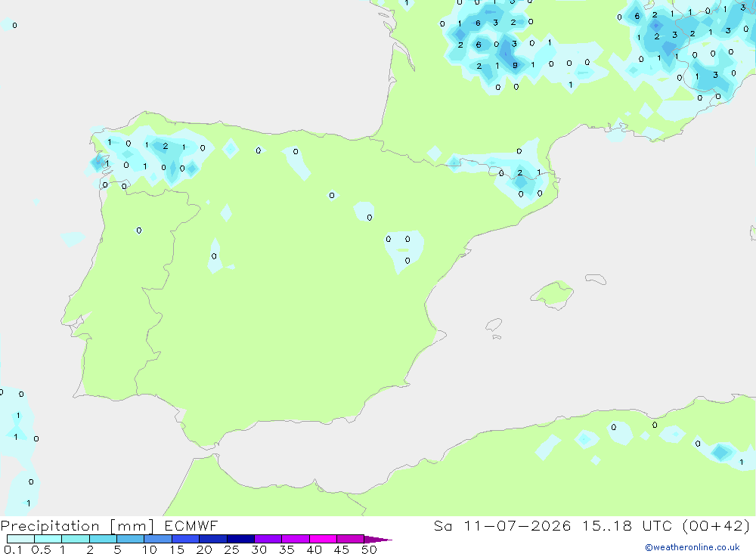
Task: Click the '30' legend scale label
Action: 259,549
